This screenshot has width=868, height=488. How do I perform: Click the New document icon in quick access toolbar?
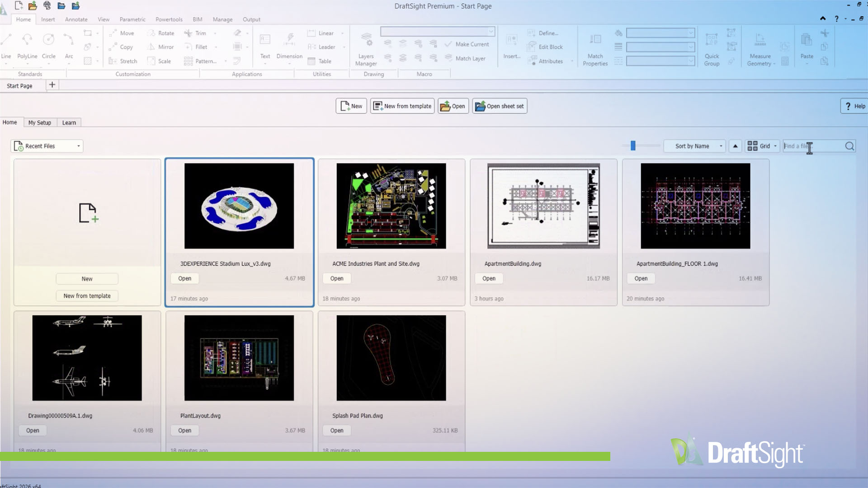[19, 6]
